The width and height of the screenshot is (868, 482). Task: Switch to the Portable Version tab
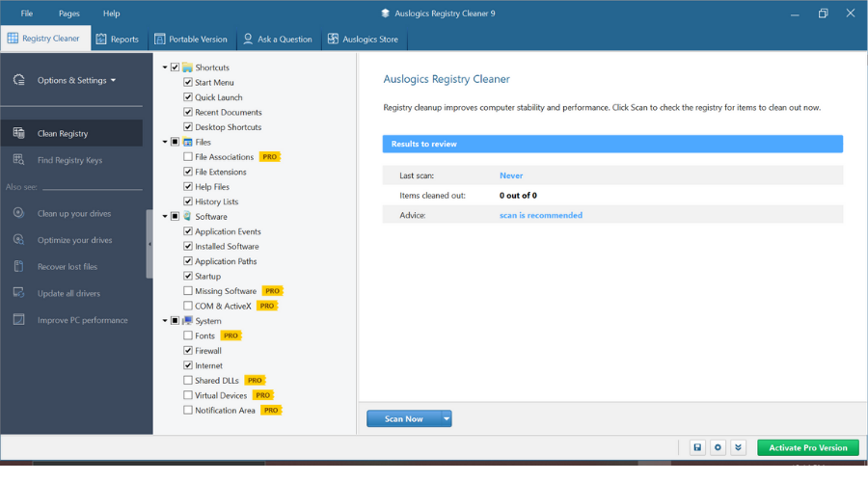pyautogui.click(x=191, y=39)
